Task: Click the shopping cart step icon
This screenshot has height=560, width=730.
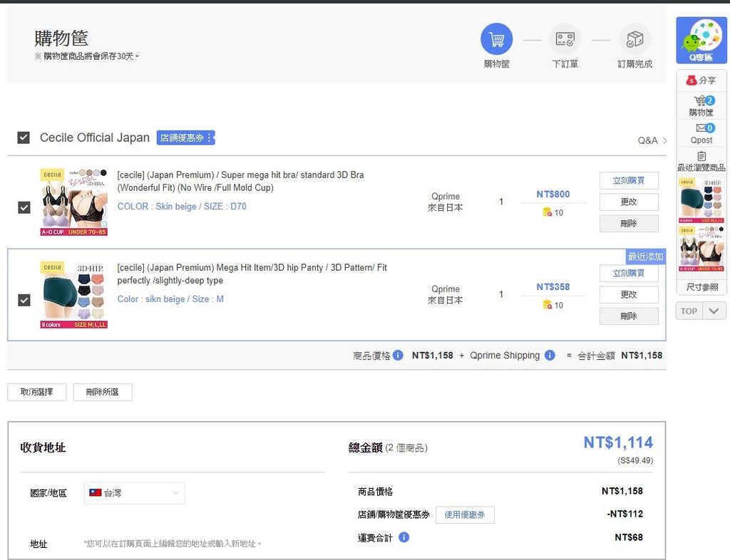Action: (x=496, y=39)
